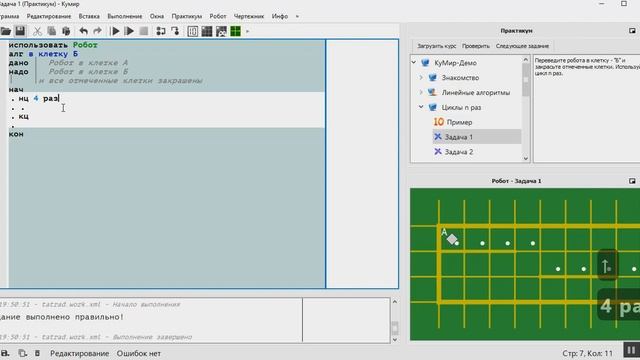This screenshot has width=640, height=360.
Task: Cut selected text with scissors icon
Action: point(37,31)
